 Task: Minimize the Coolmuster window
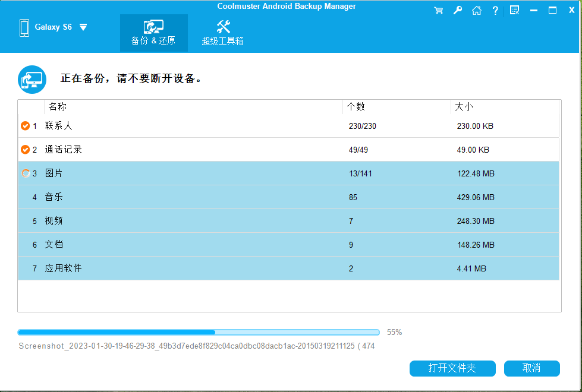tap(534, 10)
